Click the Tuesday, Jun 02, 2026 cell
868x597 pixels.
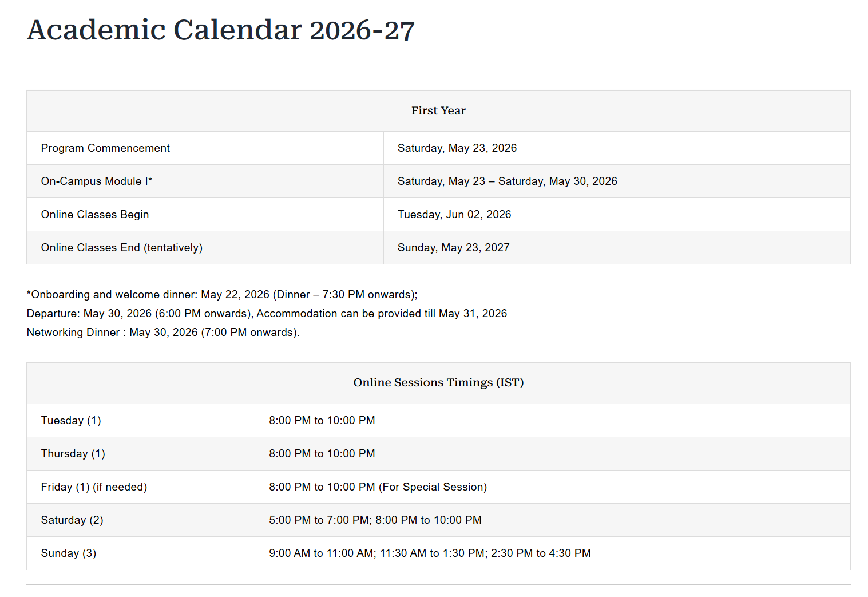[454, 215]
